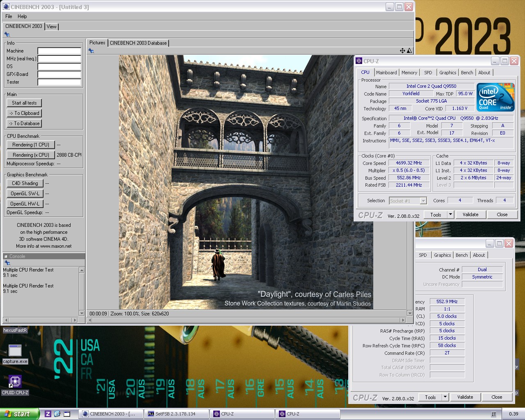Open Graphics tab in upper CPU-Z window
Viewport: 525px width, 420px height.
pyautogui.click(x=447, y=73)
